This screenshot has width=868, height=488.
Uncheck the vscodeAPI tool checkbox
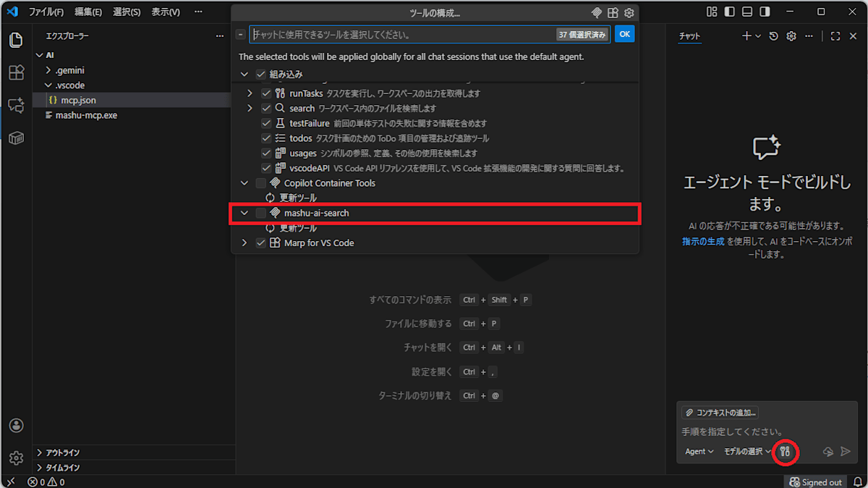(266, 168)
